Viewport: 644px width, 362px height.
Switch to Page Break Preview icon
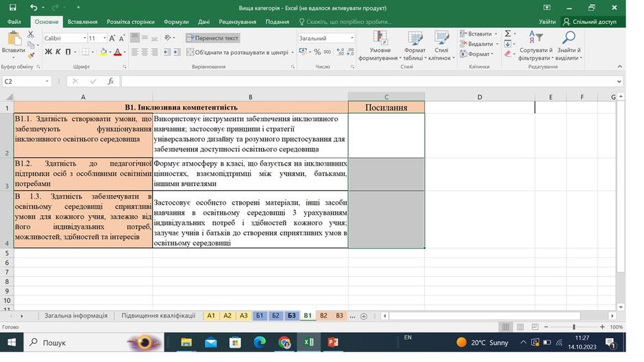tap(535, 326)
